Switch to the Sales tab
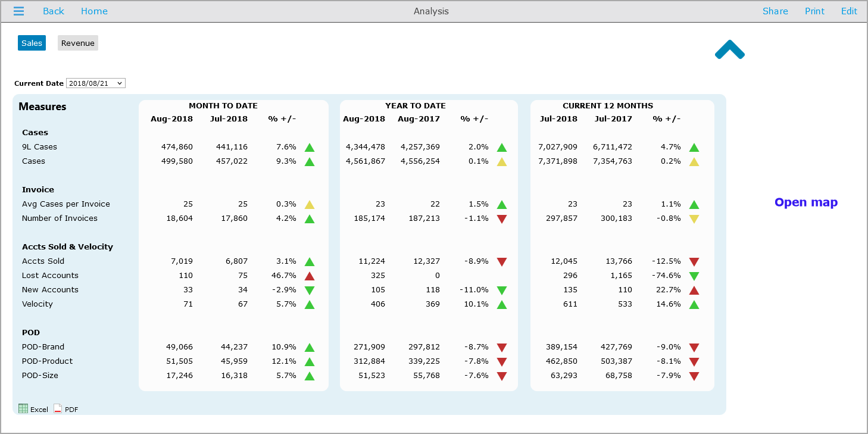 point(32,43)
